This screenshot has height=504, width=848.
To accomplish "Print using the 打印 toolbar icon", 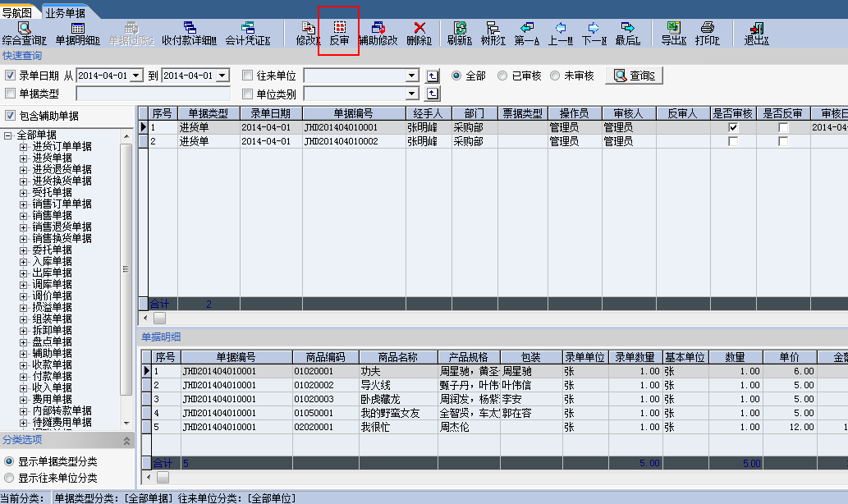I will (707, 34).
